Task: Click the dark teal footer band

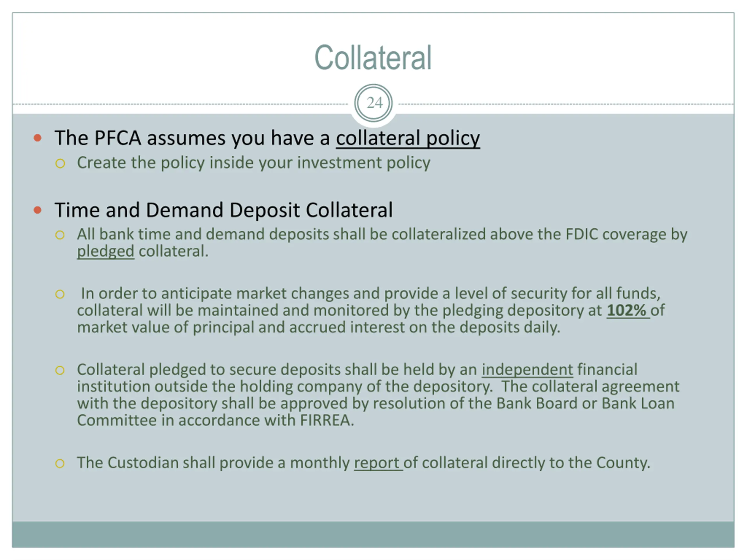Action: [x=373, y=534]
